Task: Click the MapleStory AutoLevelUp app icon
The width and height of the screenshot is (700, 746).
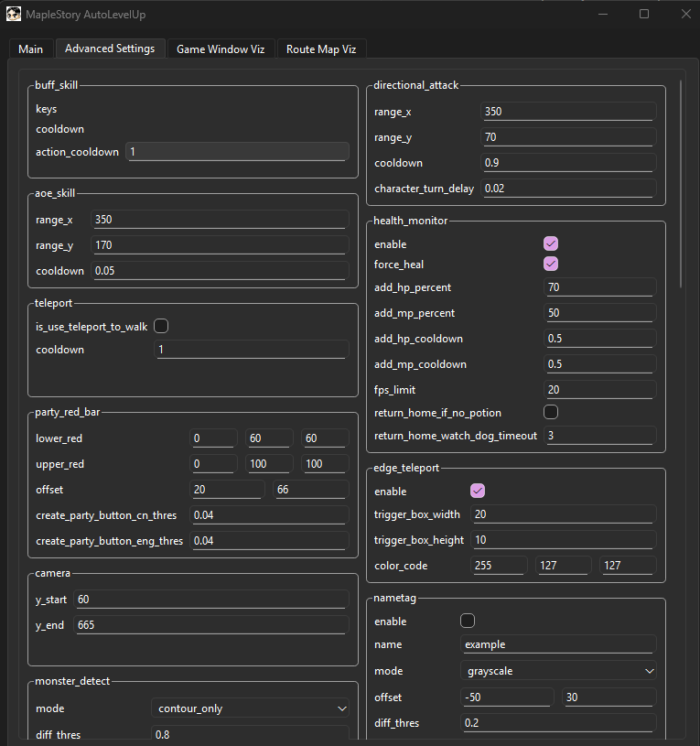Action: tap(13, 15)
